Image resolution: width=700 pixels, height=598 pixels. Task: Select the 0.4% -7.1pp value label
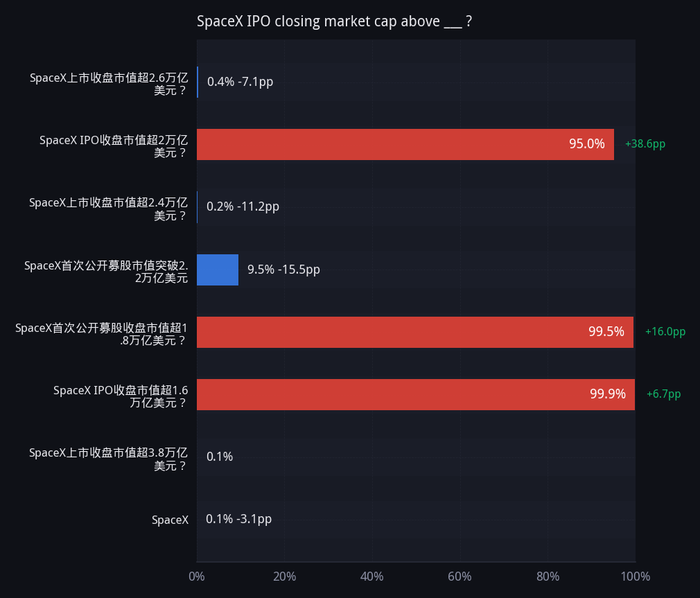pos(240,82)
